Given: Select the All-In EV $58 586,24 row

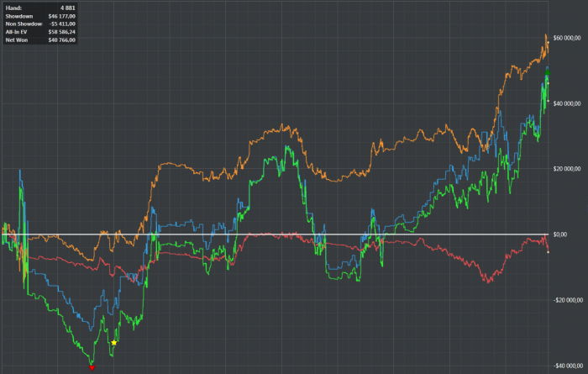Looking at the screenshot, I should pos(40,32).
